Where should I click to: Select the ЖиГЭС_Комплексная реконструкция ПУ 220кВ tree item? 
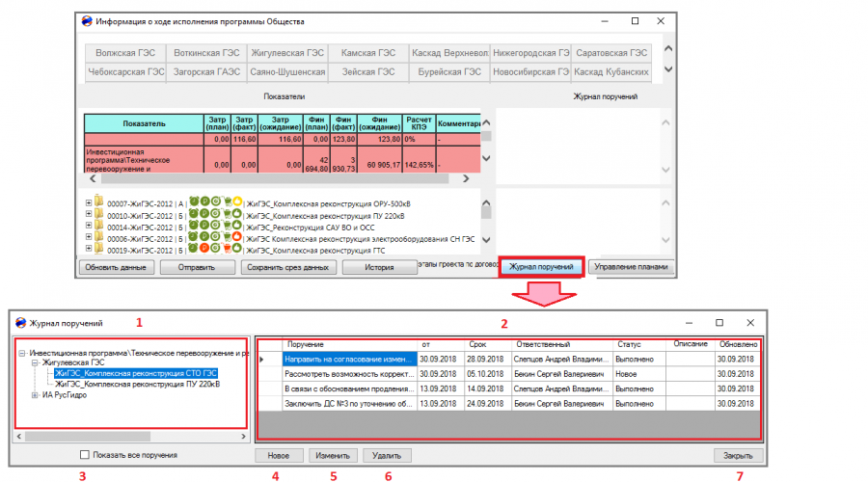tap(137, 384)
